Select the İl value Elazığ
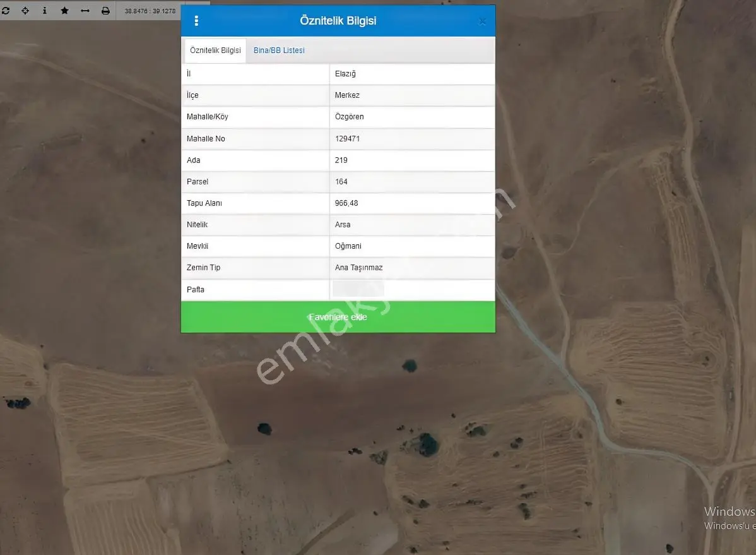 pos(345,74)
